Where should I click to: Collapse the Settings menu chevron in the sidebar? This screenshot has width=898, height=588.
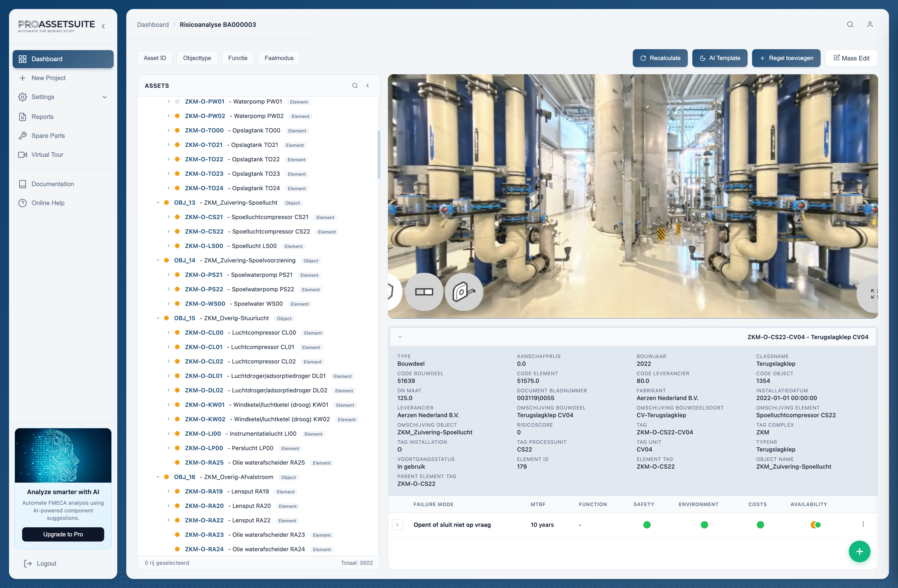(x=104, y=97)
